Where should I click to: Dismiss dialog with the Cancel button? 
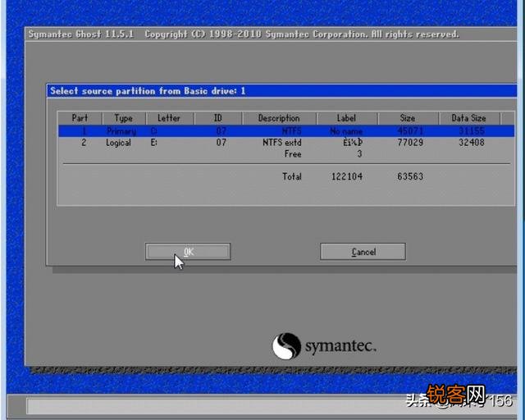pos(363,252)
